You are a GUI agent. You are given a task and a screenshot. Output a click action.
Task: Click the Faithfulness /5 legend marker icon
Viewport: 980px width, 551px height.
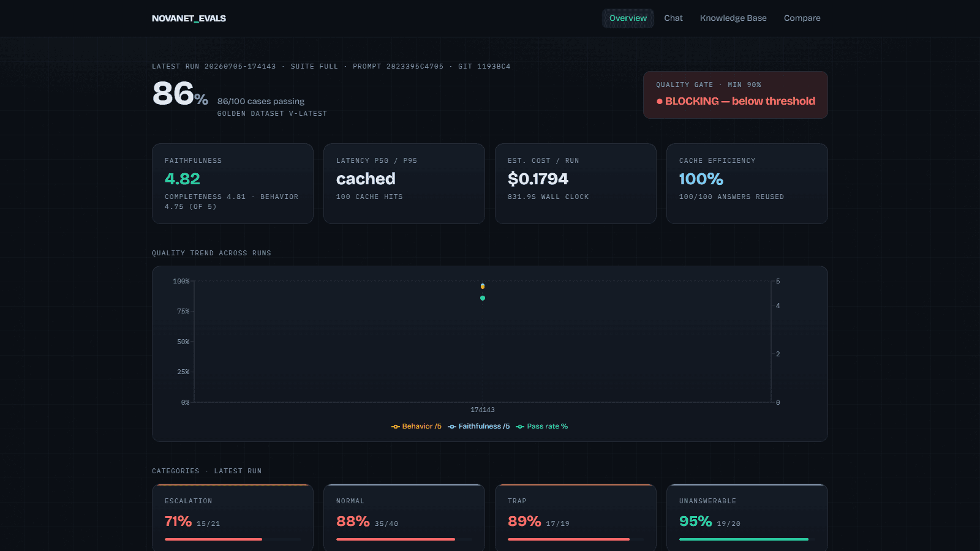pyautogui.click(x=452, y=427)
